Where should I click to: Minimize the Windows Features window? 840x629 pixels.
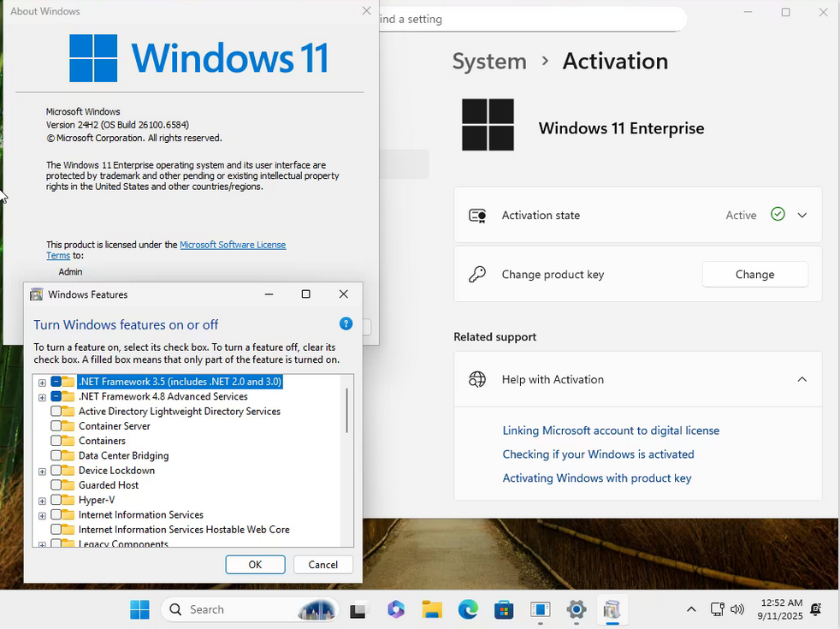269,294
